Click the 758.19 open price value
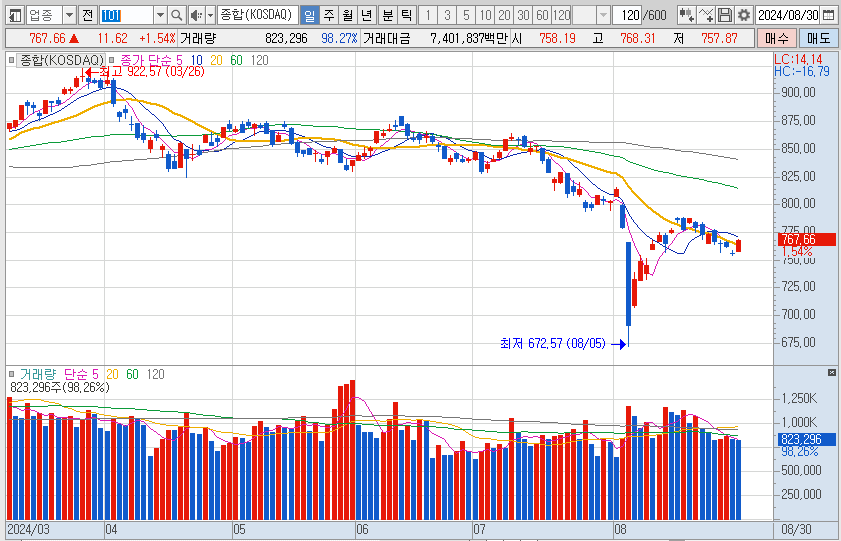 click(x=557, y=39)
